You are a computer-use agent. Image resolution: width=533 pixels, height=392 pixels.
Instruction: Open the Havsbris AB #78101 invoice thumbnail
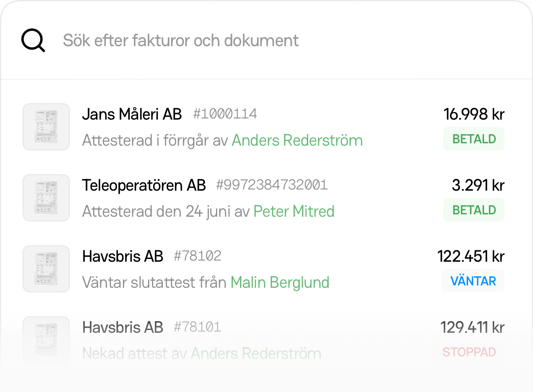tap(46, 340)
